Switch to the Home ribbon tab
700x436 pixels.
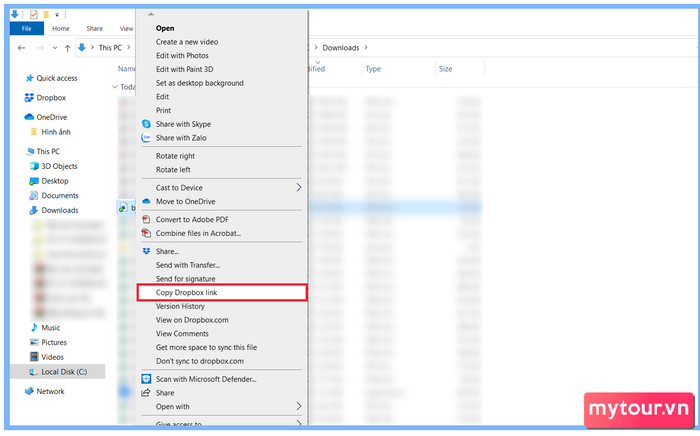click(61, 29)
